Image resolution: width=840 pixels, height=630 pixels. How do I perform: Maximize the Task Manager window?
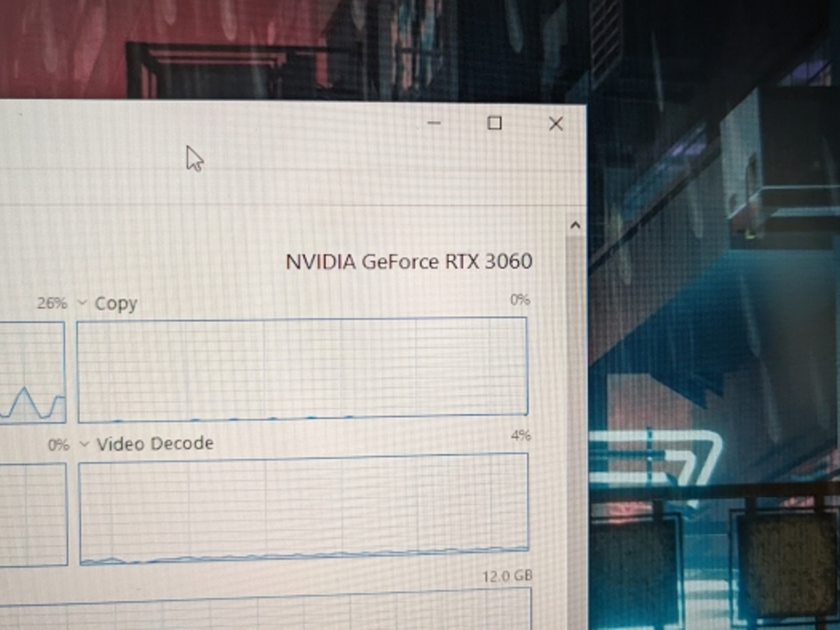pyautogui.click(x=494, y=123)
